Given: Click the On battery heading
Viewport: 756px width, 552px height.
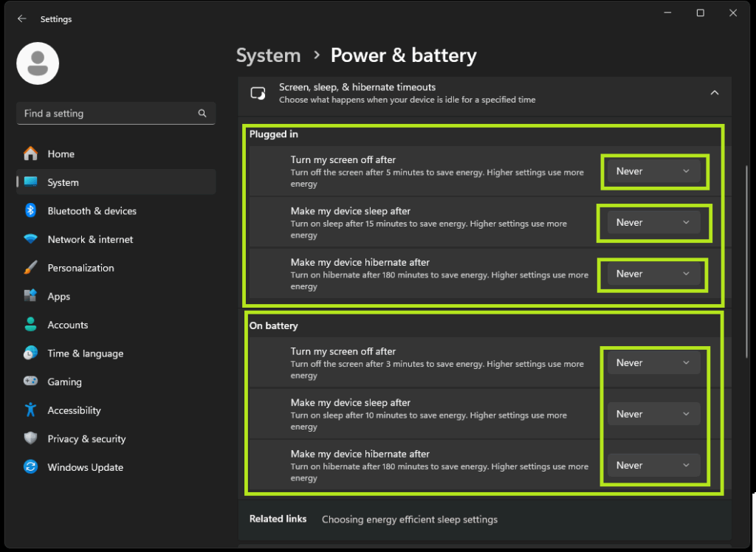Looking at the screenshot, I should pos(273,325).
